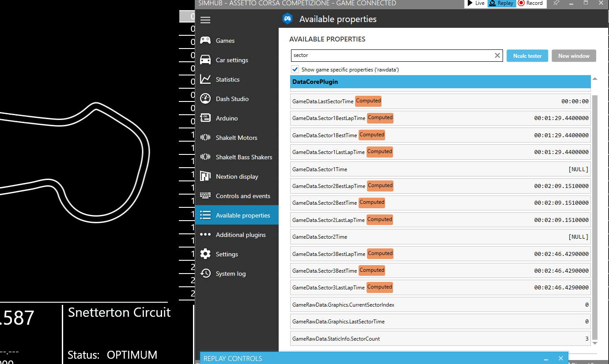Open the Available properties menu item
Screen dimensions: 609x364
(237, 215)
